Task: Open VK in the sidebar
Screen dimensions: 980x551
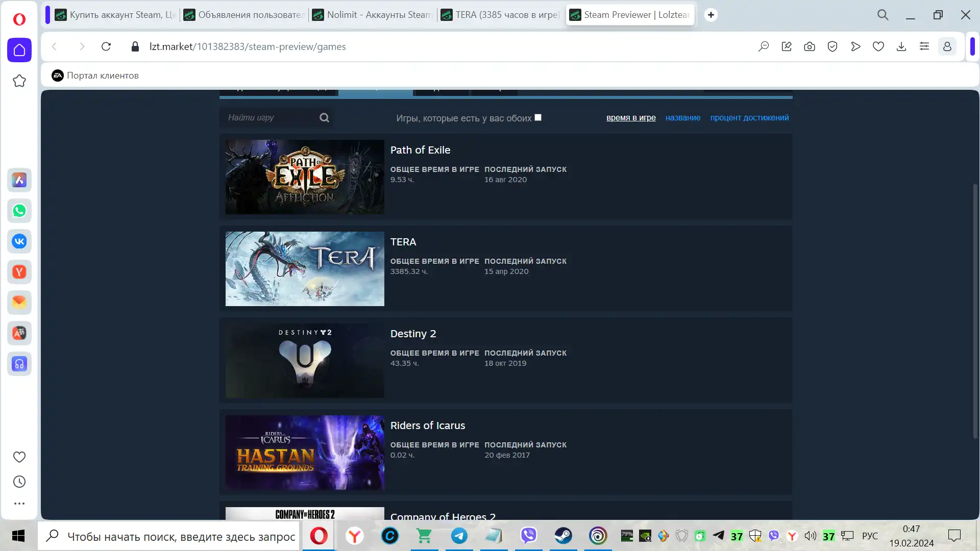Action: [19, 241]
